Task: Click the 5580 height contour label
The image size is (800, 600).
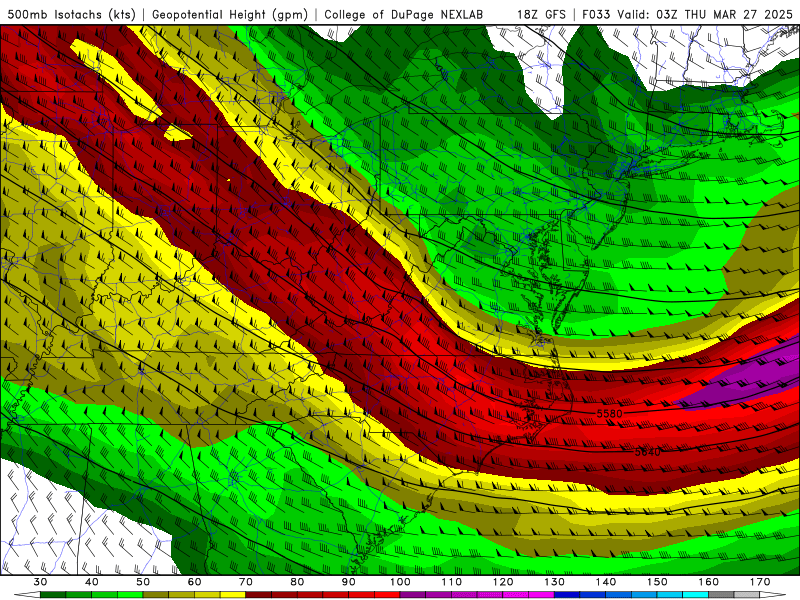Action: [609, 413]
